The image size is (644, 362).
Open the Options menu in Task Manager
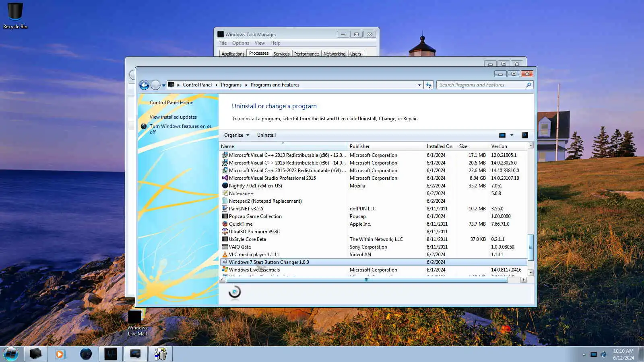[241, 43]
